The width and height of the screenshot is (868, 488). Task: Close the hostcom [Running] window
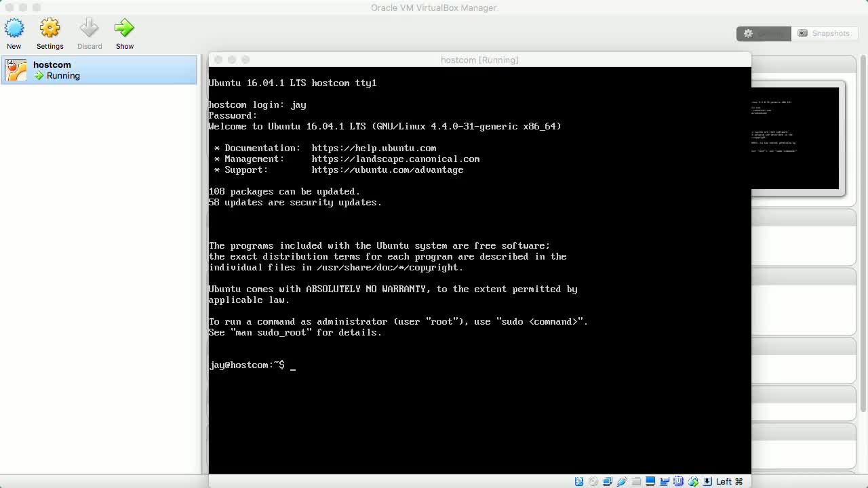[218, 60]
